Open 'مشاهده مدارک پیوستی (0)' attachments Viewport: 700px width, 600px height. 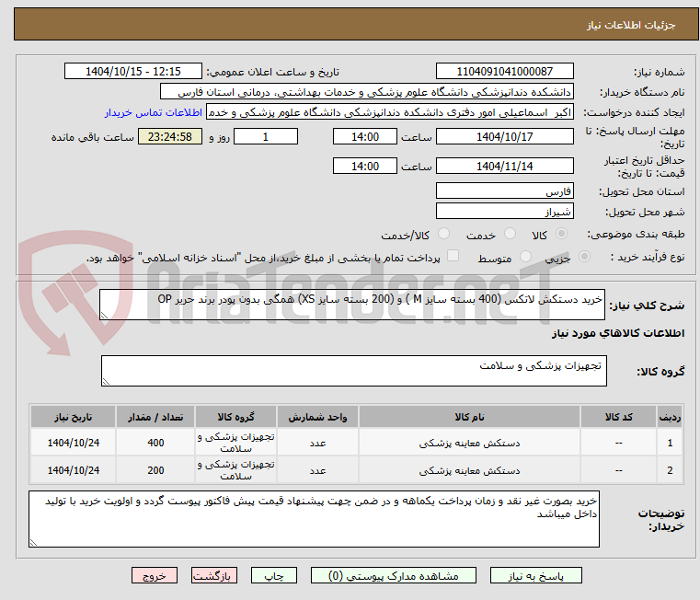pyautogui.click(x=394, y=575)
